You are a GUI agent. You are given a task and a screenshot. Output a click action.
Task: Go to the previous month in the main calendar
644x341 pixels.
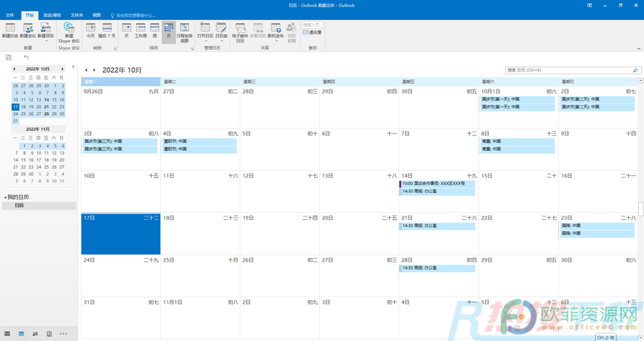[86, 70]
